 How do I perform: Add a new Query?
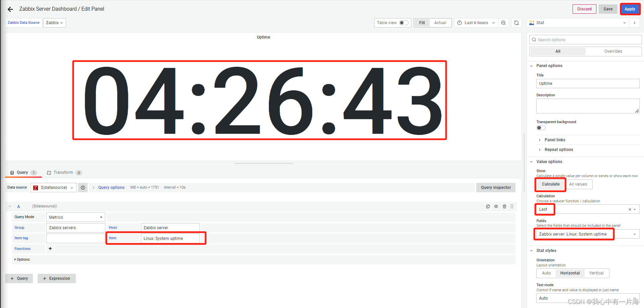coord(19,278)
